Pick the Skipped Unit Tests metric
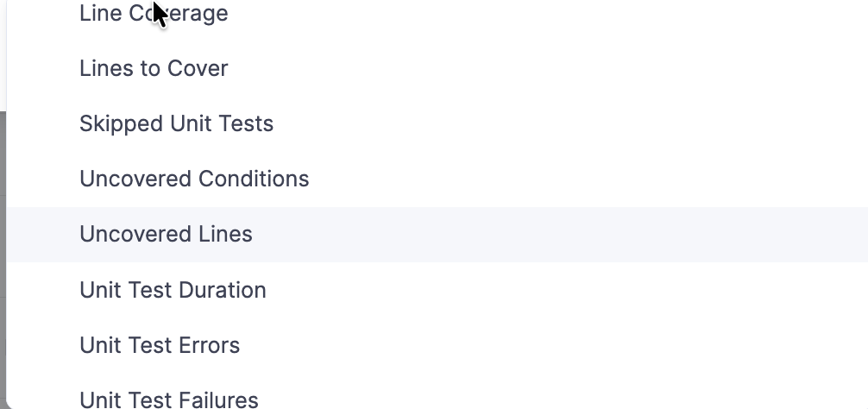The image size is (868, 409). pos(176,124)
